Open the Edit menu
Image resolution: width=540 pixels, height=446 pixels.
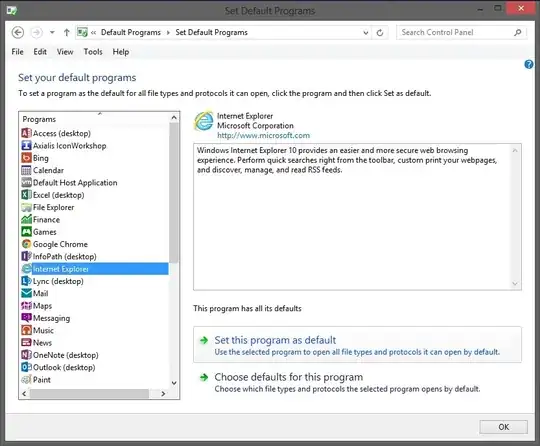pos(40,52)
